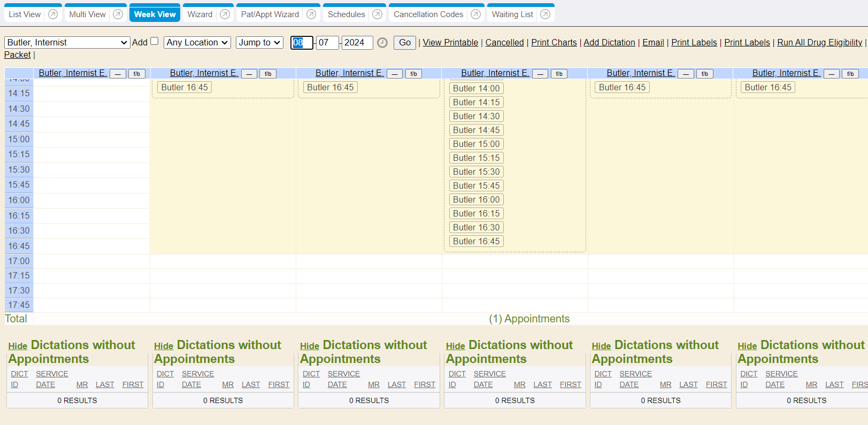Open Schedules pop-out arrow icon

click(x=378, y=14)
